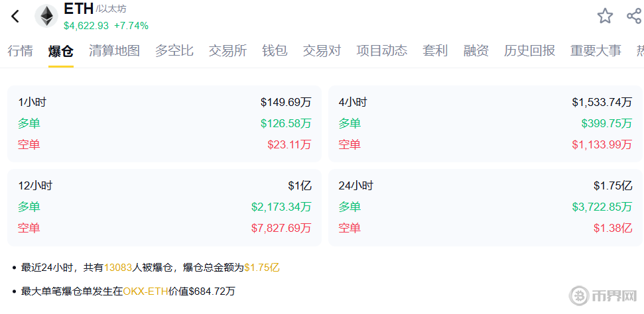This screenshot has height=314, width=644.
Task: Click the 12小时 long value $2,173.34万
Action: click(281, 207)
